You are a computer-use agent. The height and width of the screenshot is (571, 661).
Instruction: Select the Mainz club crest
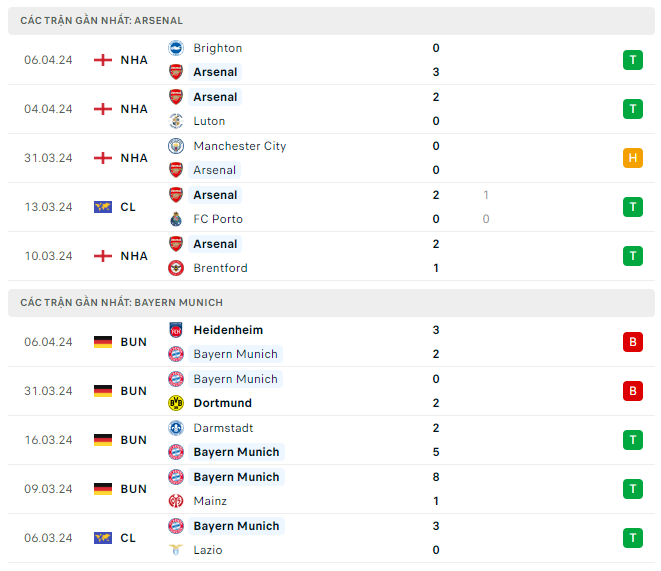[176, 501]
